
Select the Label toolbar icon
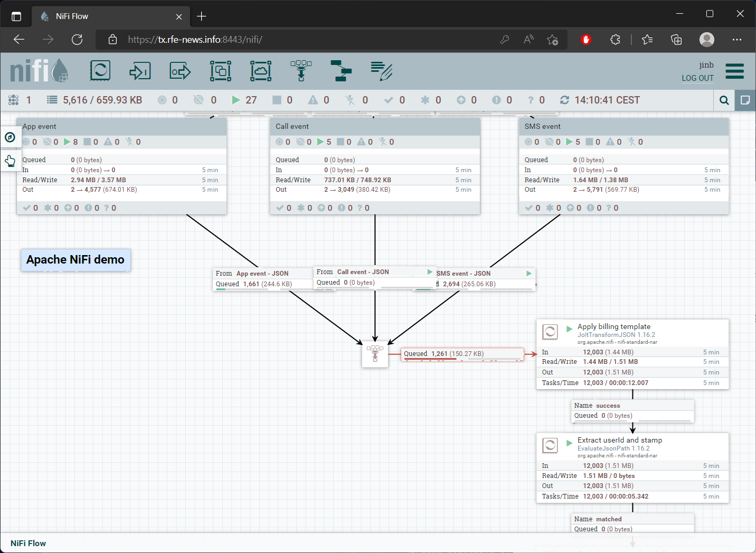381,71
